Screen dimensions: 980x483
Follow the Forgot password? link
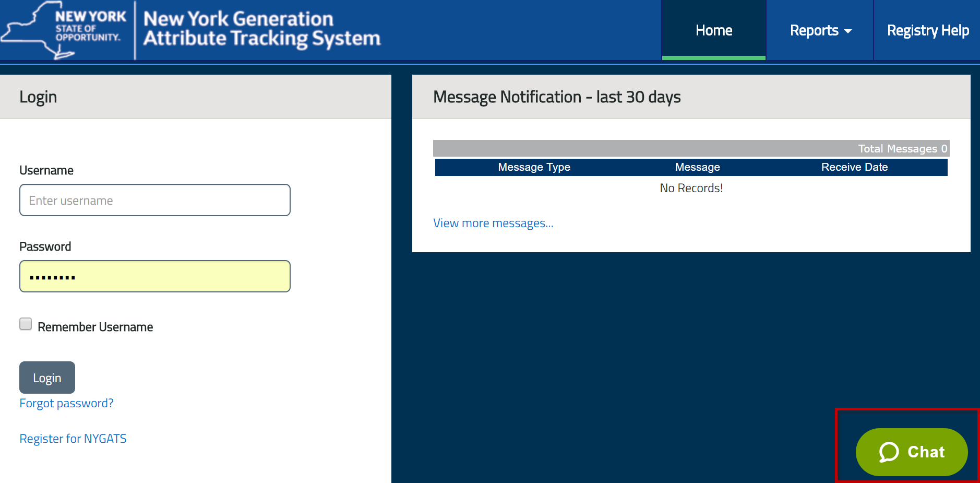(66, 404)
